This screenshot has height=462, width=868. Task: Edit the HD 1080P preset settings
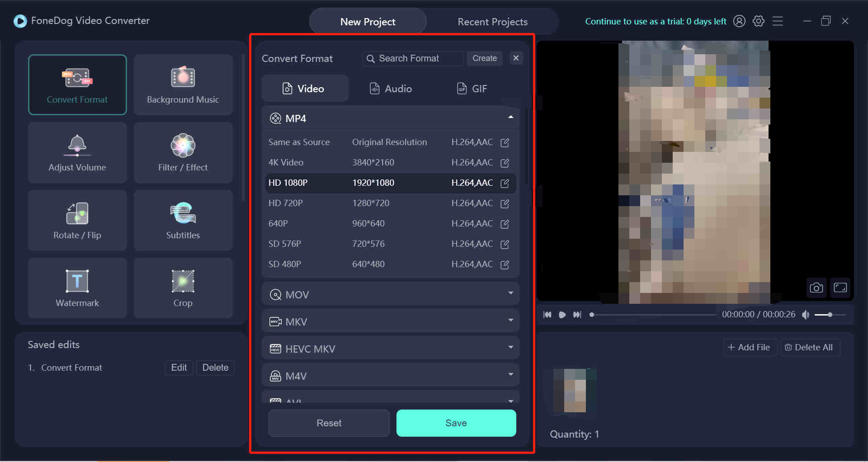505,183
